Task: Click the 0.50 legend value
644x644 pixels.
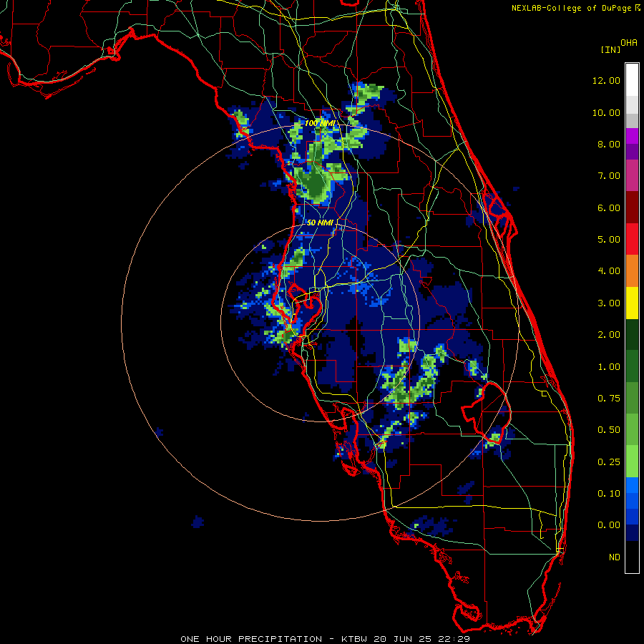Action: [609, 430]
